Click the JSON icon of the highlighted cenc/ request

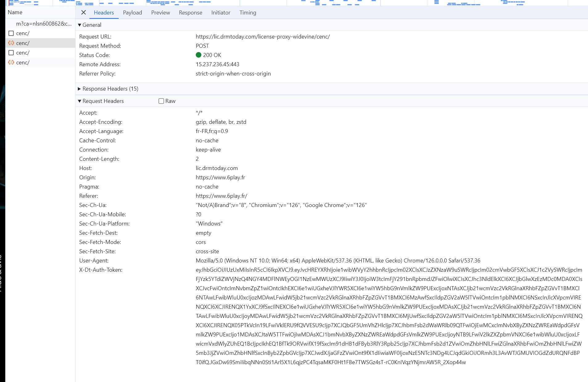coord(11,43)
